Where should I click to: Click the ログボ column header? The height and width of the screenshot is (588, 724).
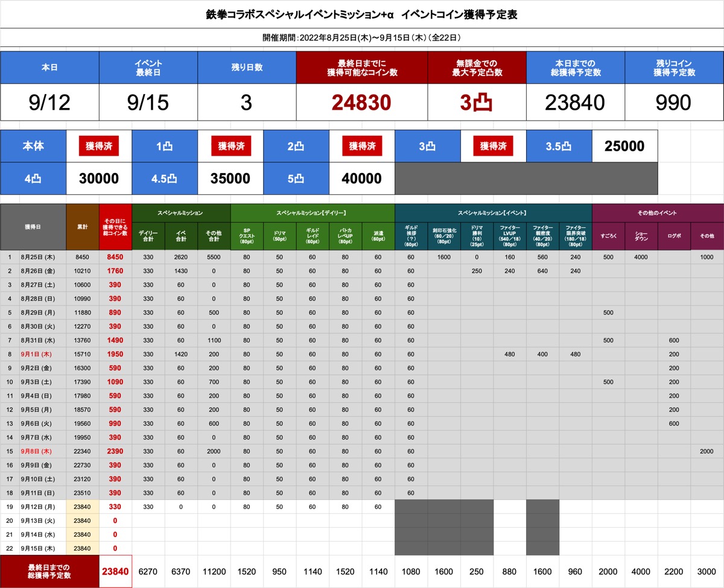point(674,236)
